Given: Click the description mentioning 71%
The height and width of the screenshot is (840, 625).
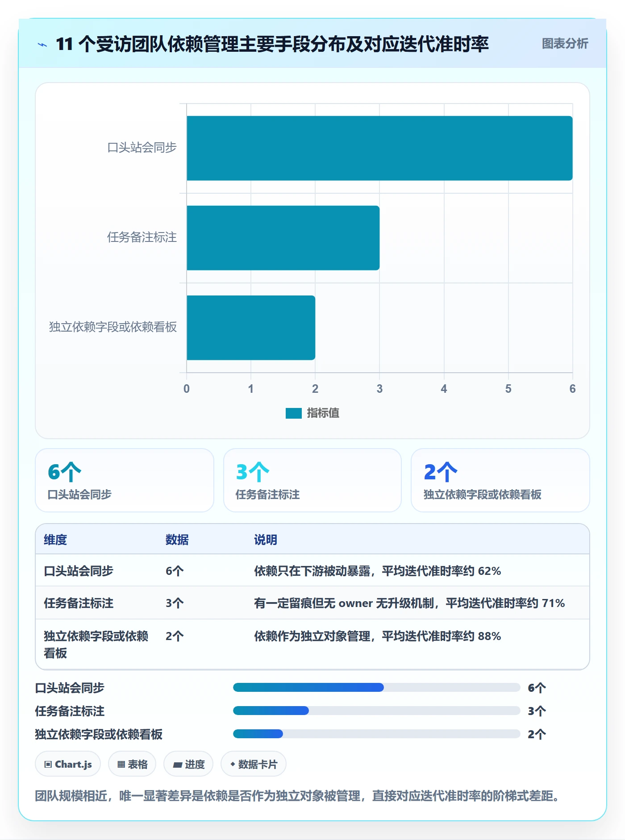Looking at the screenshot, I should point(409,603).
